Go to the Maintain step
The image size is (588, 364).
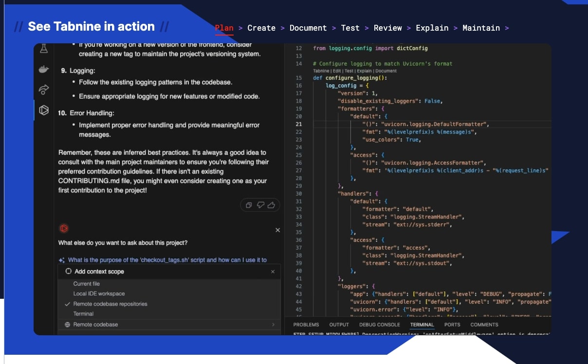[481, 28]
